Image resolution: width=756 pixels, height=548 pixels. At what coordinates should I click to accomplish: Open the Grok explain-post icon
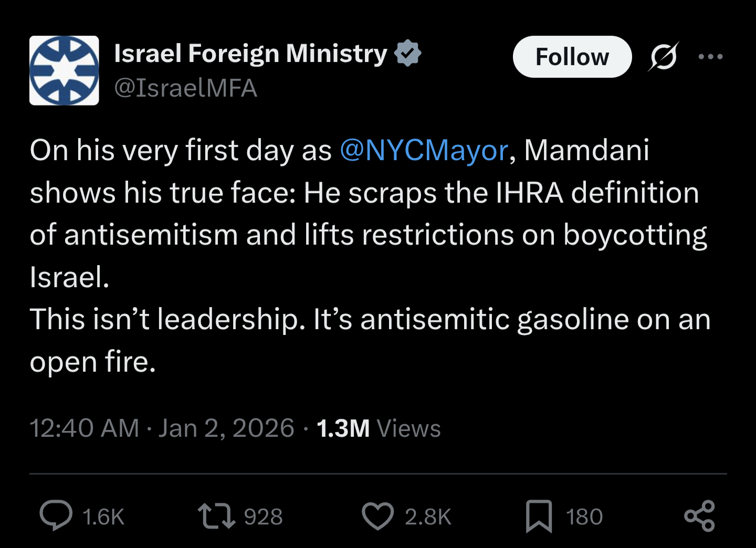664,57
